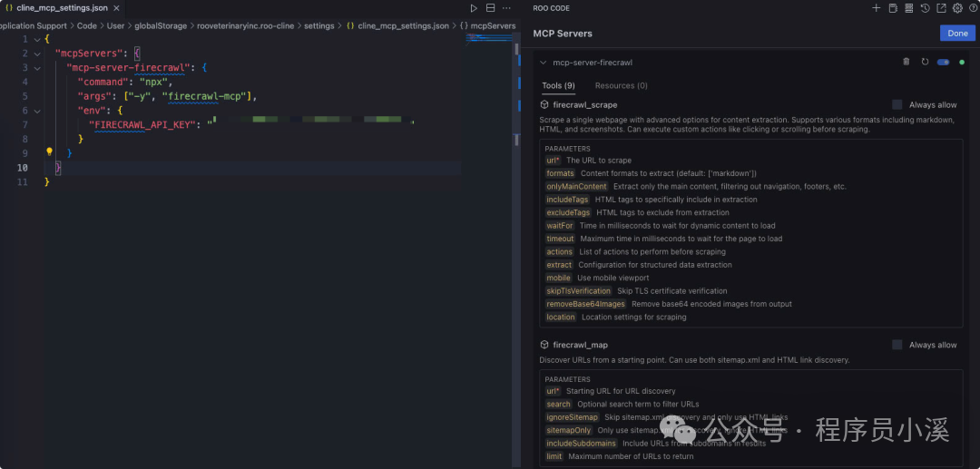Click the location parameter name
The width and height of the screenshot is (980, 469).
point(561,318)
